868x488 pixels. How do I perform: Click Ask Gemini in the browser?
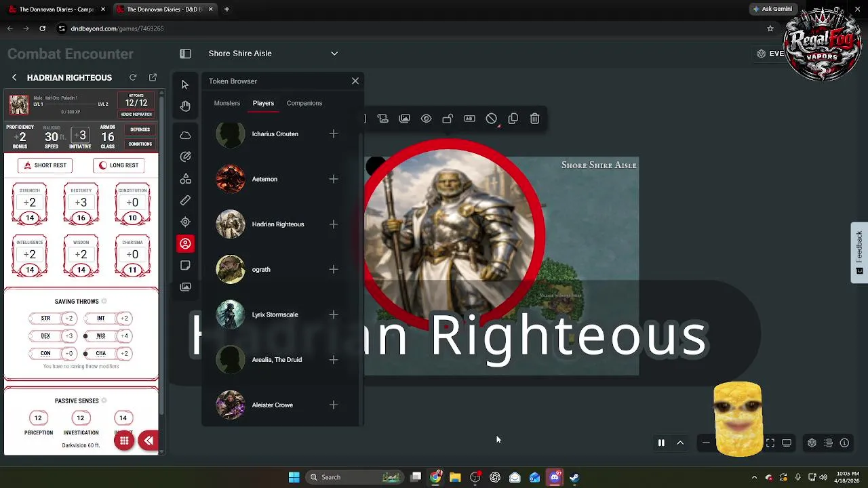772,9
